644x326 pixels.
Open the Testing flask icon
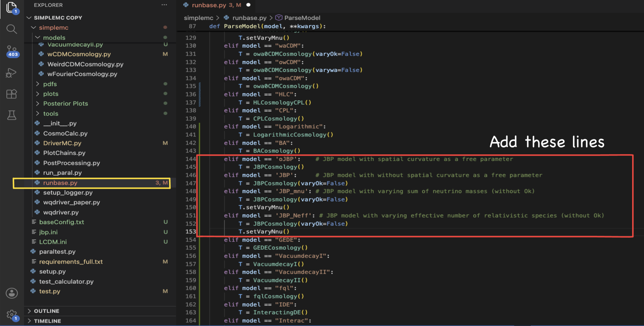[x=12, y=115]
